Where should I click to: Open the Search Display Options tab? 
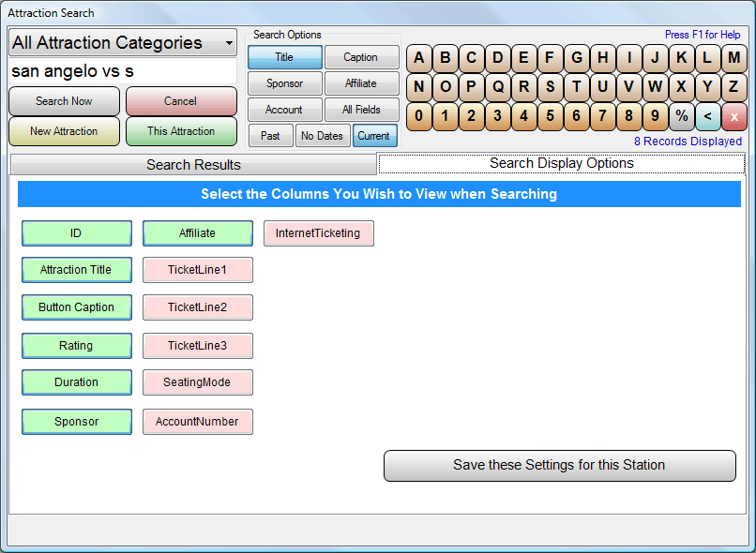(x=561, y=163)
